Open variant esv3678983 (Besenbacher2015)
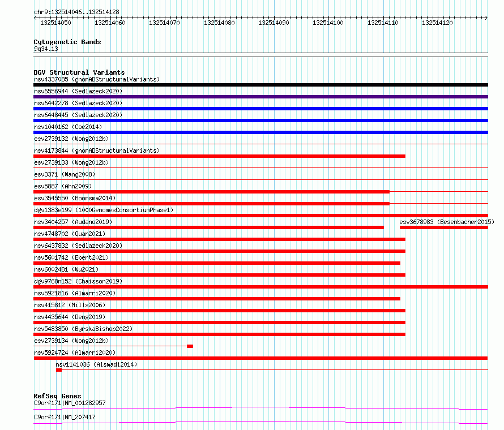The height and width of the screenshot is (430, 504). click(447, 222)
